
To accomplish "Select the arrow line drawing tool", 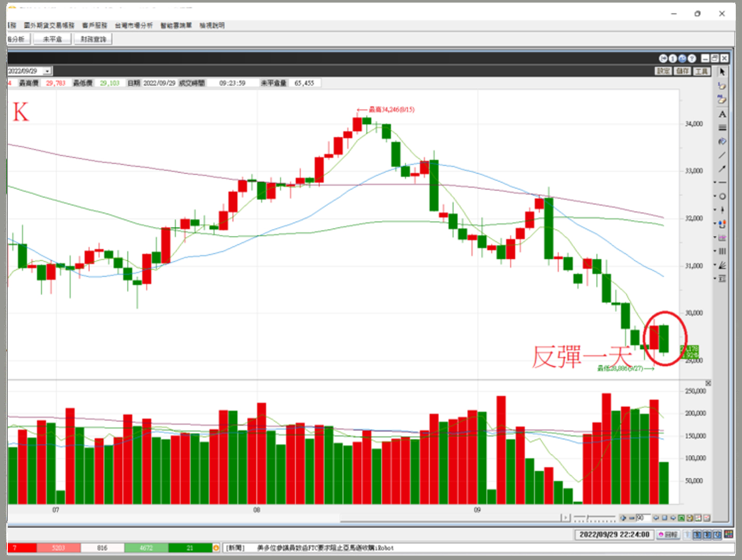I will click(x=722, y=169).
